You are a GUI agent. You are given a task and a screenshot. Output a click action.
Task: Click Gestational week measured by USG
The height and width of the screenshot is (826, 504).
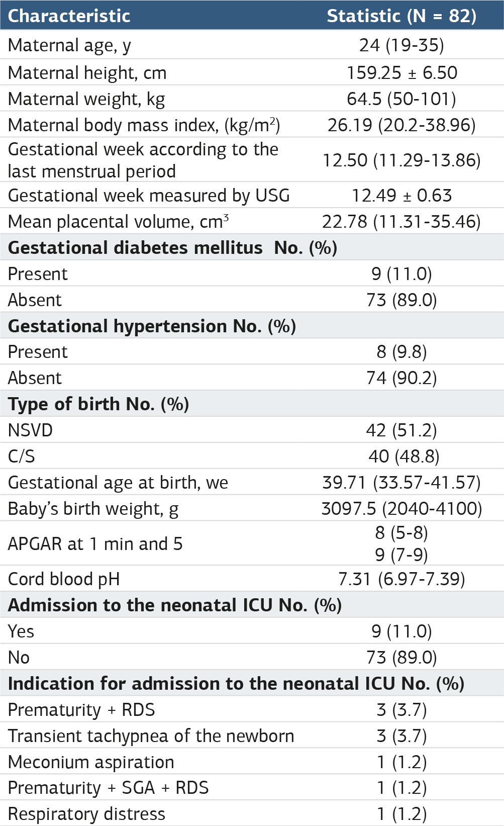(149, 195)
